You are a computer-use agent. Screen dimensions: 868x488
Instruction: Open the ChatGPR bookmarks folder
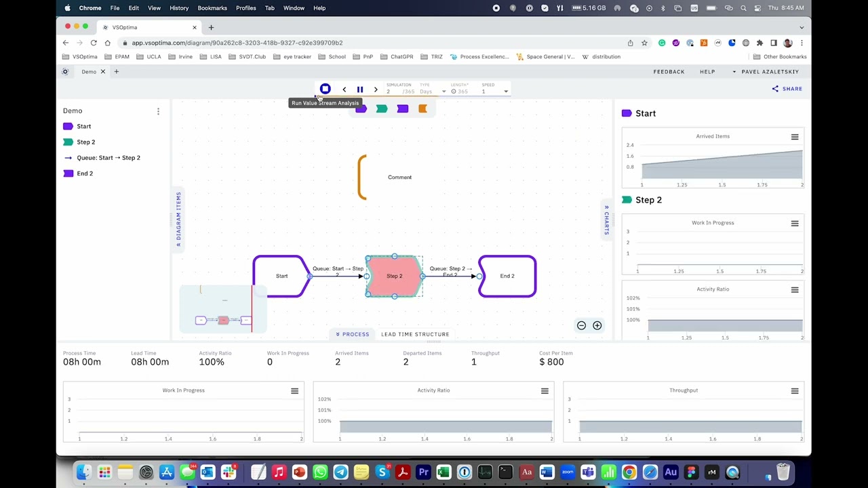click(x=397, y=57)
